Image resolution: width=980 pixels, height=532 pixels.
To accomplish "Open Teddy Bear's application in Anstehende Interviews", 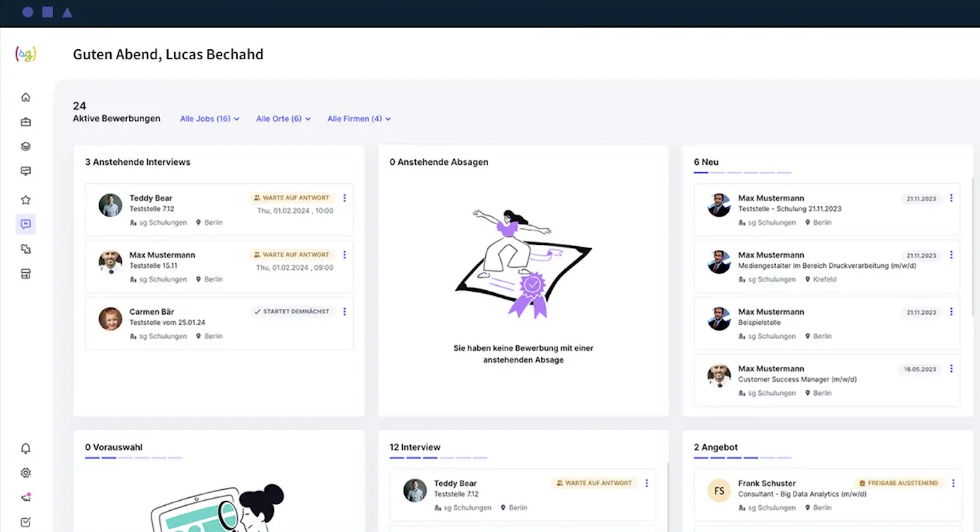I will 151,198.
